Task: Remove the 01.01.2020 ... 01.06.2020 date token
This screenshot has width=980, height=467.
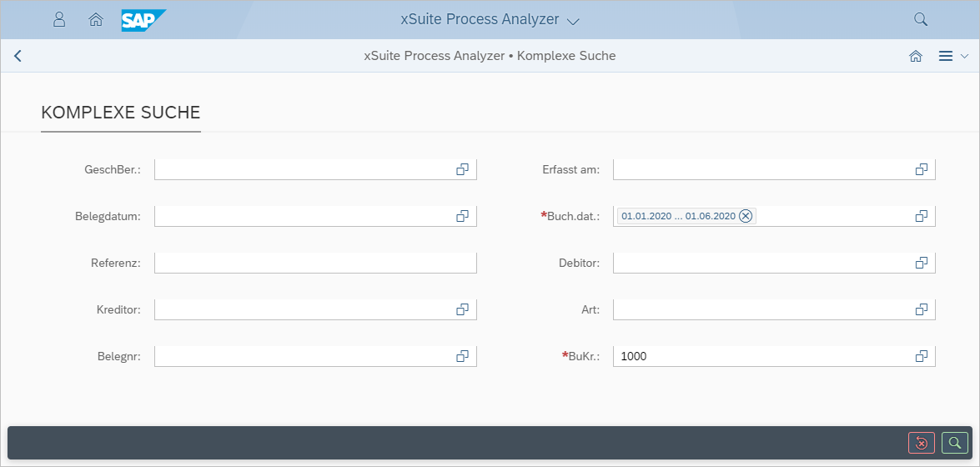Action: [x=746, y=216]
